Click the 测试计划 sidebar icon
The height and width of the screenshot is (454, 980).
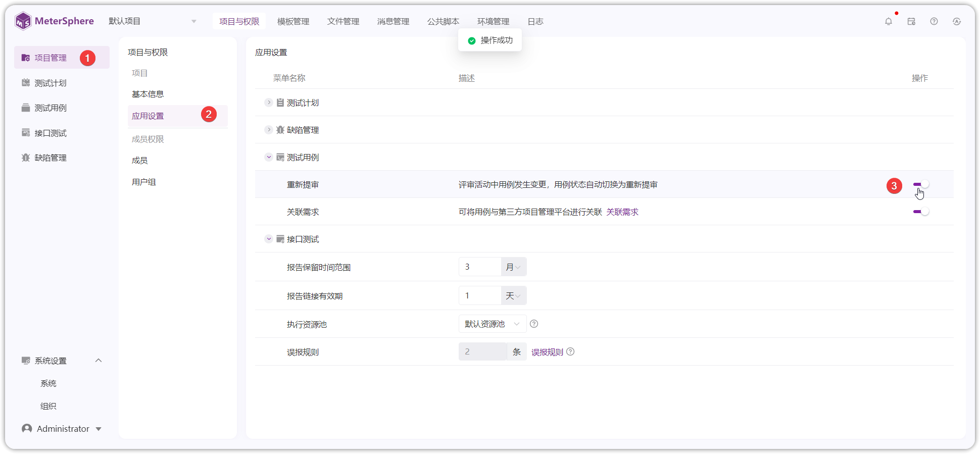point(26,83)
